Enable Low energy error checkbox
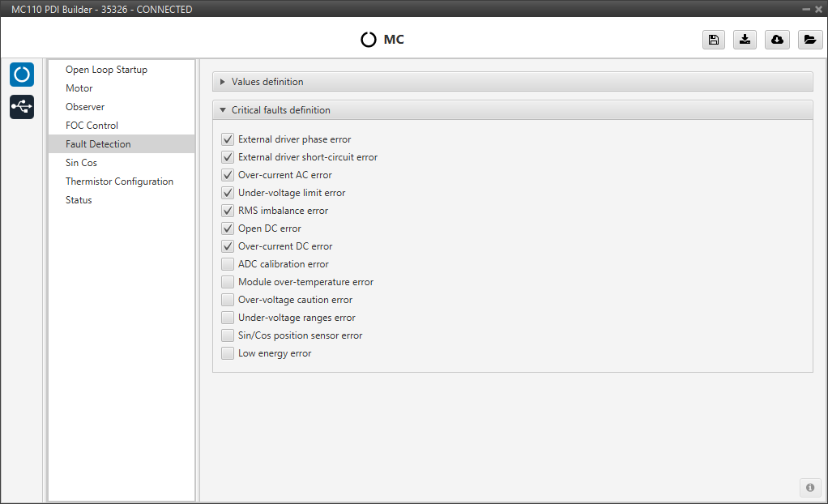The height and width of the screenshot is (504, 828). pyautogui.click(x=228, y=353)
